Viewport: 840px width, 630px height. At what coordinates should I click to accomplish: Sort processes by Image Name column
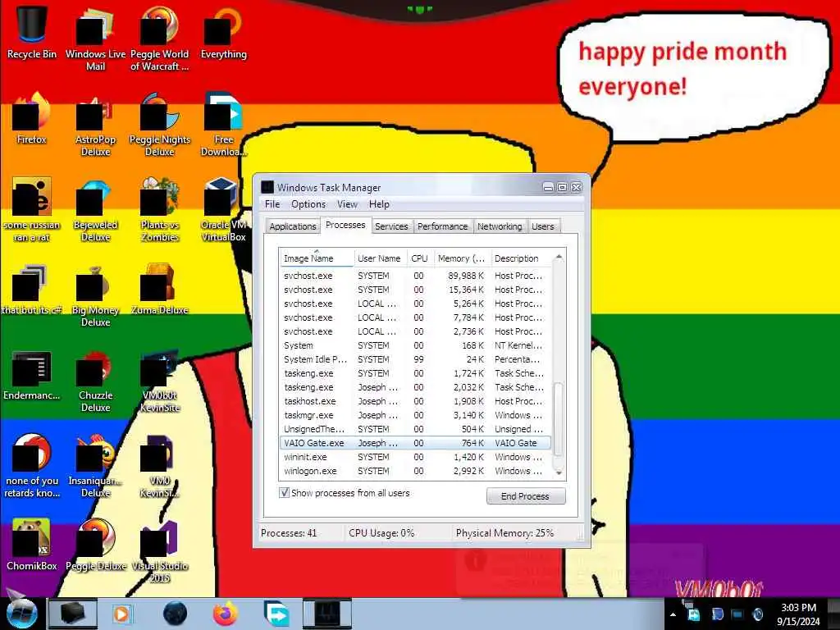click(316, 258)
